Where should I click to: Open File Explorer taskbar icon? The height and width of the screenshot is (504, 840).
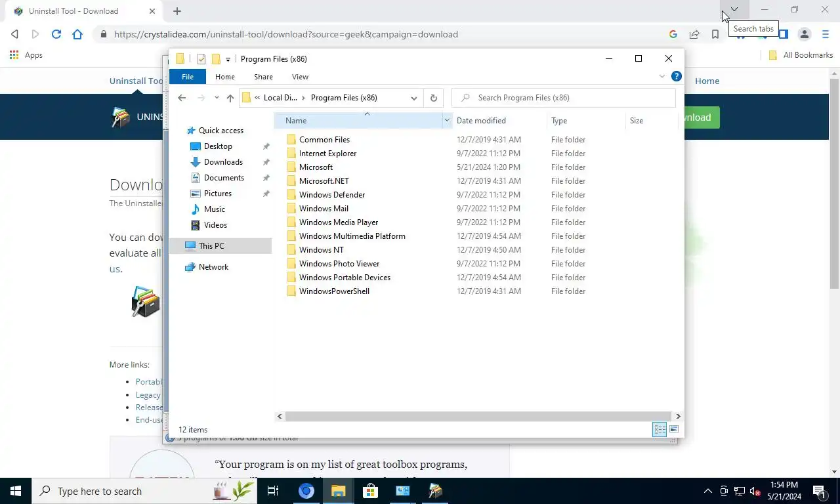point(338,491)
